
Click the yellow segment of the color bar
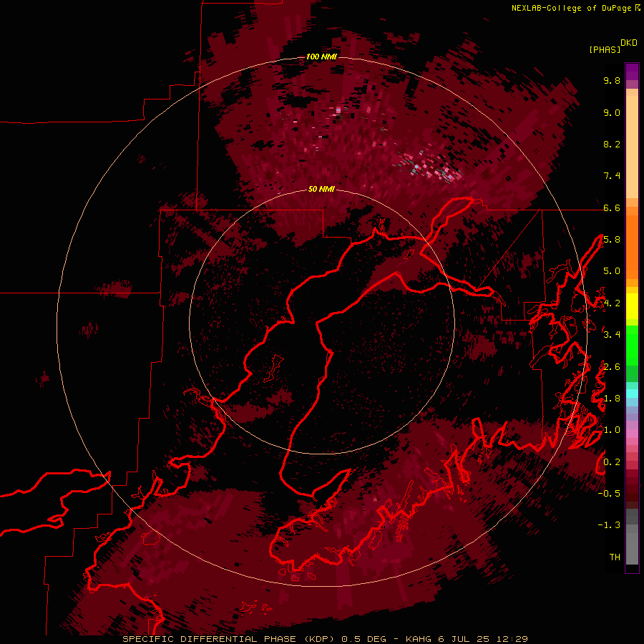[632, 306]
